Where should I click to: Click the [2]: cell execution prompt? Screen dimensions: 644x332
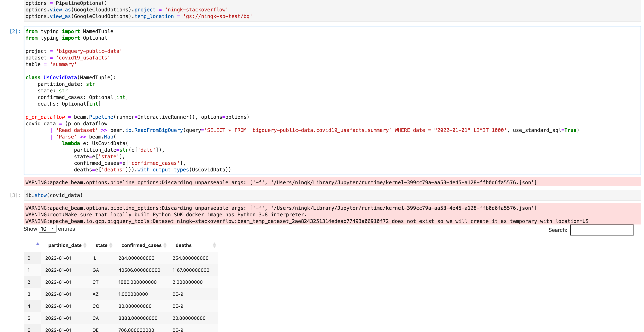15,31
